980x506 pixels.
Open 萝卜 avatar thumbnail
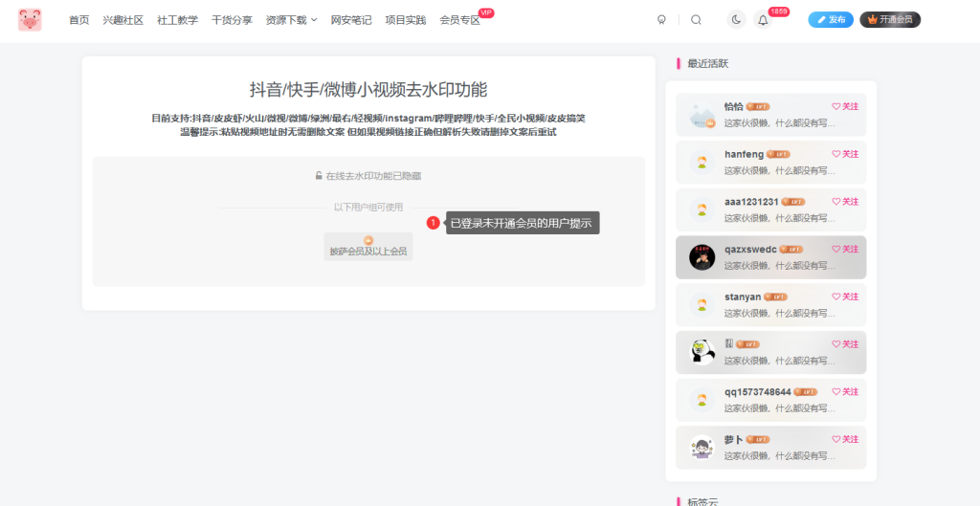click(702, 448)
